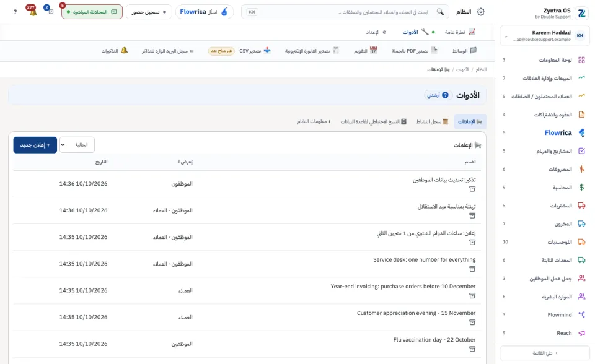Archive the 'Service desk: one number' announcement
Image resolution: width=595 pixels, height=364 pixels.
coord(472,269)
